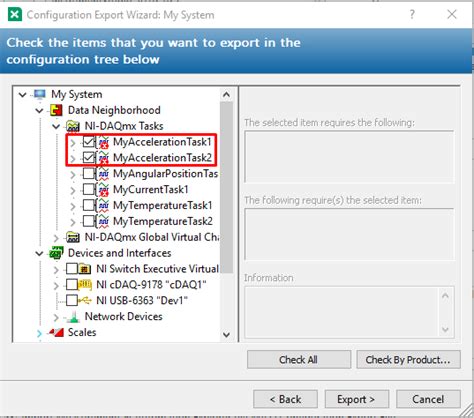Click the Scales icon

click(x=56, y=332)
